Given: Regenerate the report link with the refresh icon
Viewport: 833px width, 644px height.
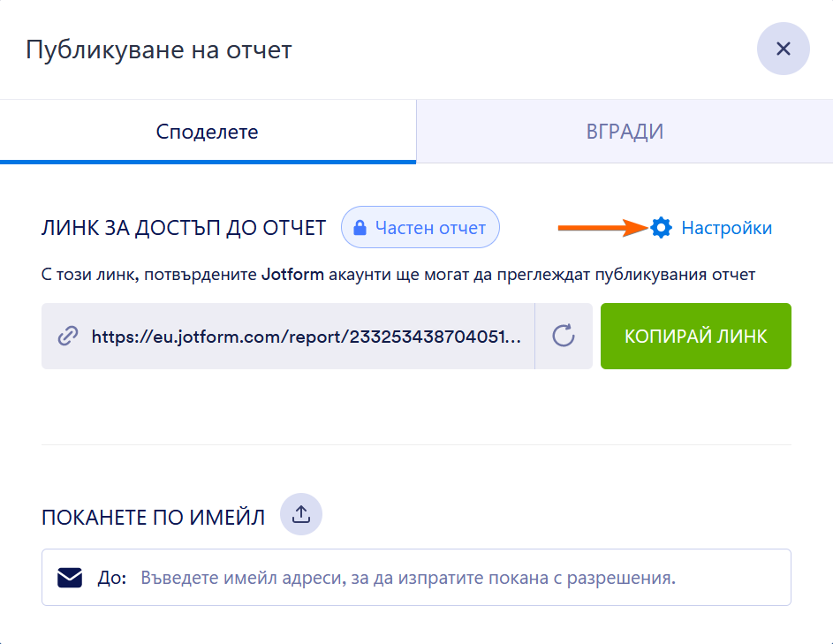Looking at the screenshot, I should coord(564,336).
